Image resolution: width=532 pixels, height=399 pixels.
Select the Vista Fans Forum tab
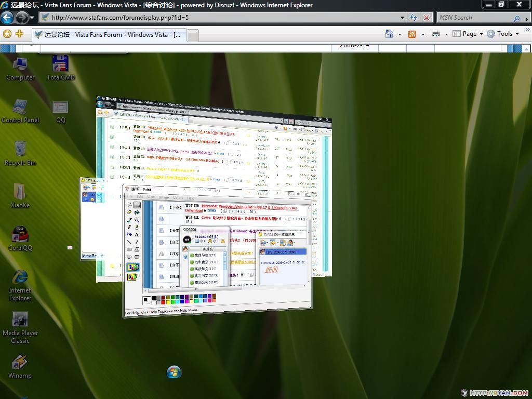click(x=109, y=35)
